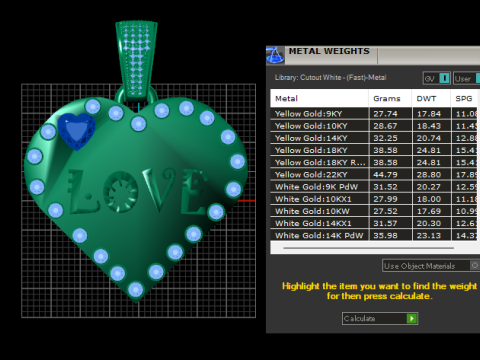The image size is (480, 360).
Task: Select the Yellow Gold:18KY row
Action: coord(374,150)
